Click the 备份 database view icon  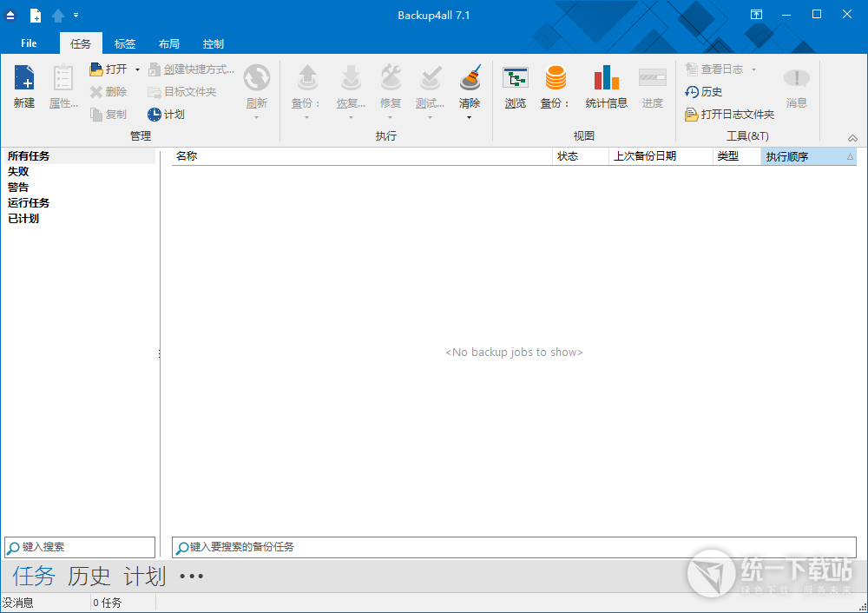click(x=556, y=79)
